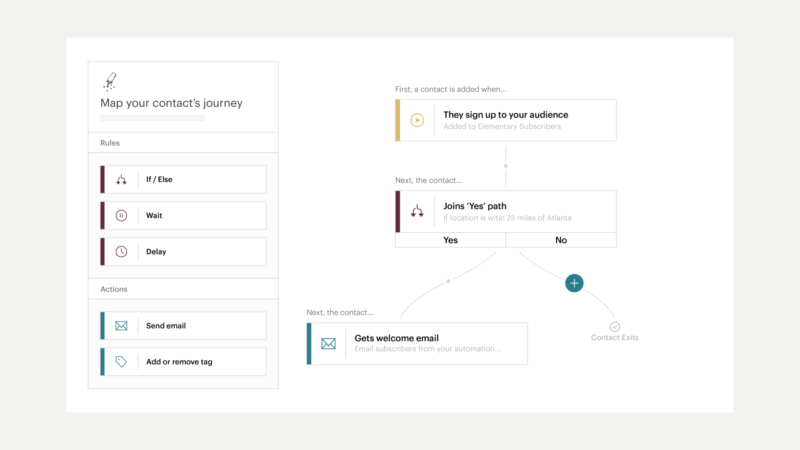Screen dimensions: 800x450
Task: Select the Delay rule
Action: click(x=183, y=251)
